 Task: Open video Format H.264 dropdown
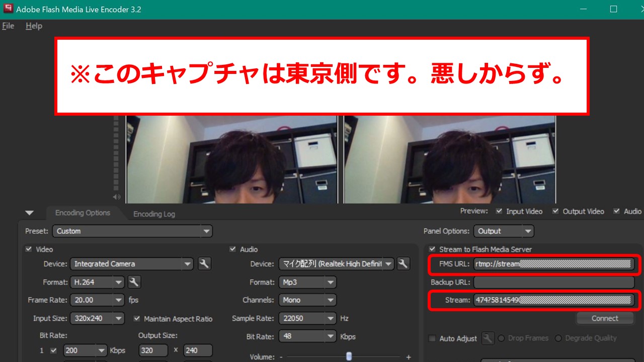click(x=98, y=282)
